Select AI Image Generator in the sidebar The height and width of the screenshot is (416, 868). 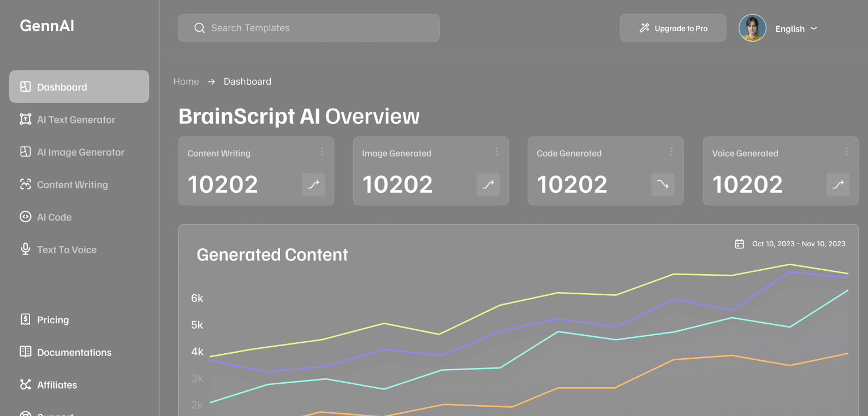click(80, 152)
